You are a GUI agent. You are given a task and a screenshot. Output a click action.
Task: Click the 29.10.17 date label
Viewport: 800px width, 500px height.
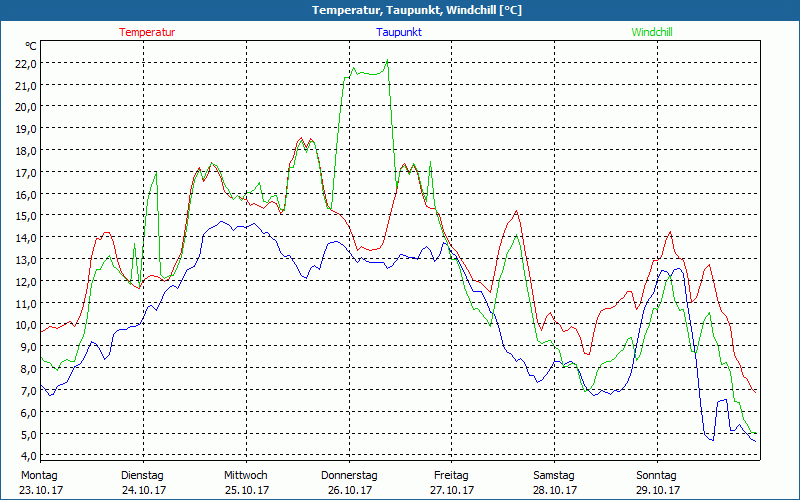(656, 490)
